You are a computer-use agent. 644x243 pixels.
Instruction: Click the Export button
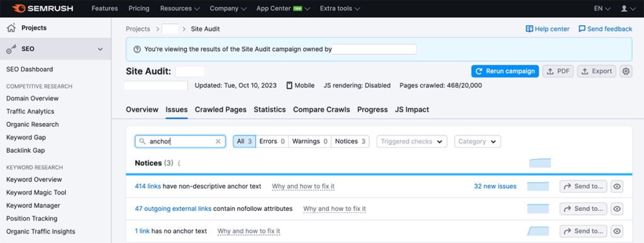pyautogui.click(x=596, y=72)
